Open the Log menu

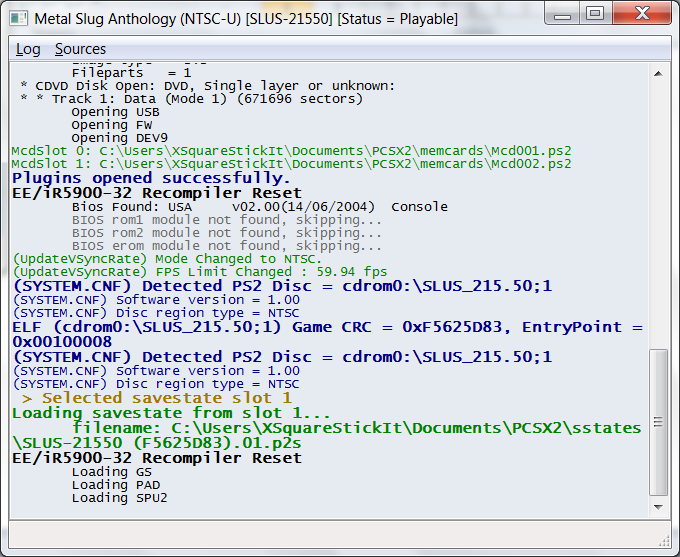(28, 49)
